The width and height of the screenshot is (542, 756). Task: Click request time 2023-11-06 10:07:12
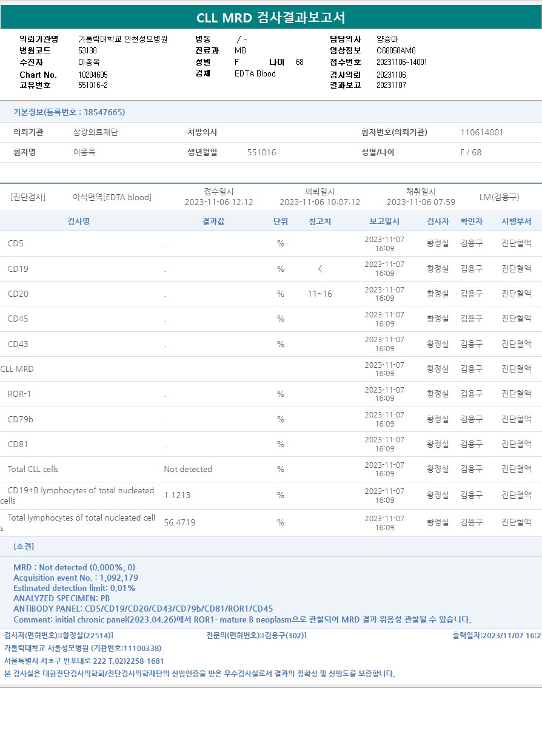click(320, 202)
